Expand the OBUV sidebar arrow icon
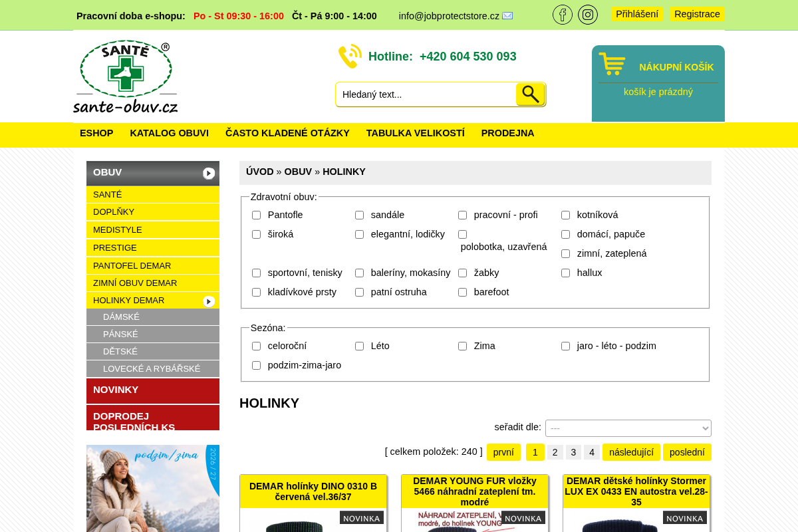The image size is (798, 532). tap(209, 174)
